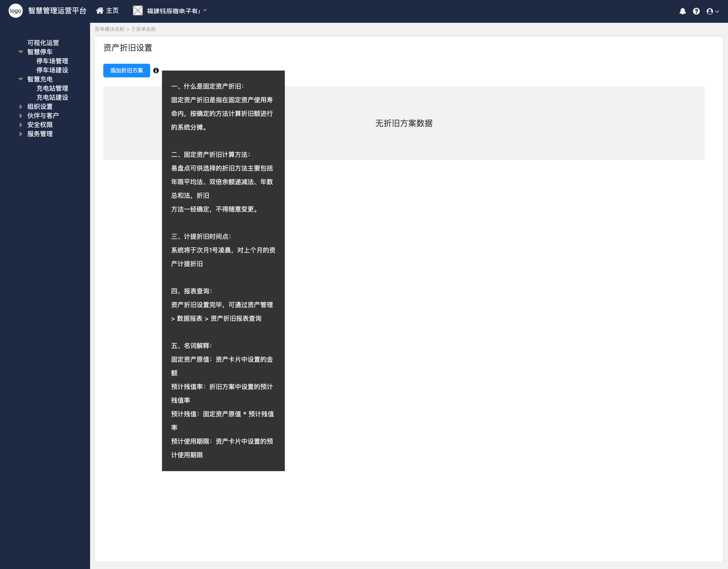Open notifications bell icon

click(x=682, y=11)
